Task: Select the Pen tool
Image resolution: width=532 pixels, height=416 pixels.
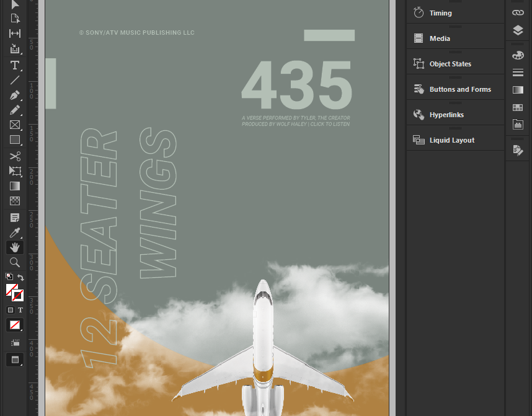Action: coord(15,95)
